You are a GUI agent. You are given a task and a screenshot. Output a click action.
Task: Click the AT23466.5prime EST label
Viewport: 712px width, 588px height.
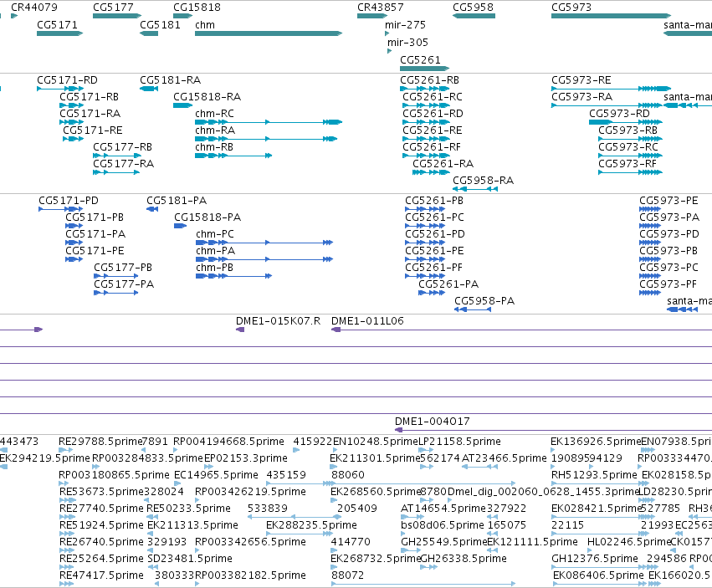pyautogui.click(x=504, y=458)
